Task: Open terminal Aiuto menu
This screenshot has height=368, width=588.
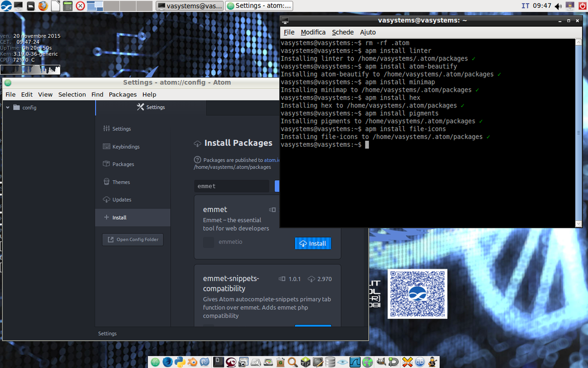Action: click(367, 32)
